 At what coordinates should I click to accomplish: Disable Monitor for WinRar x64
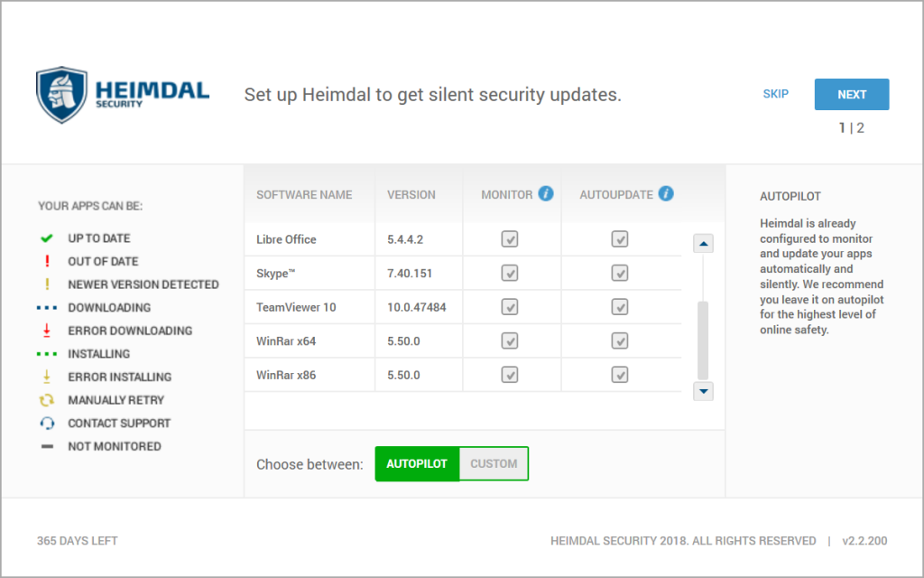511,340
